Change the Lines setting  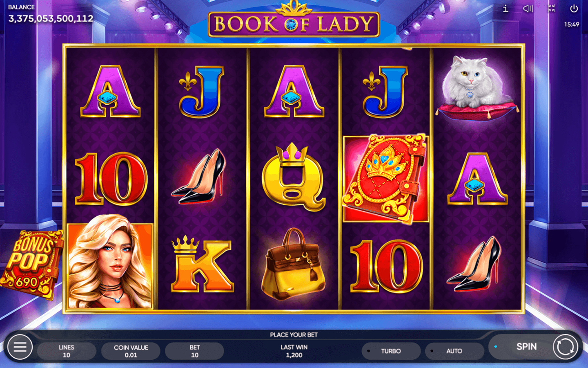click(67, 351)
